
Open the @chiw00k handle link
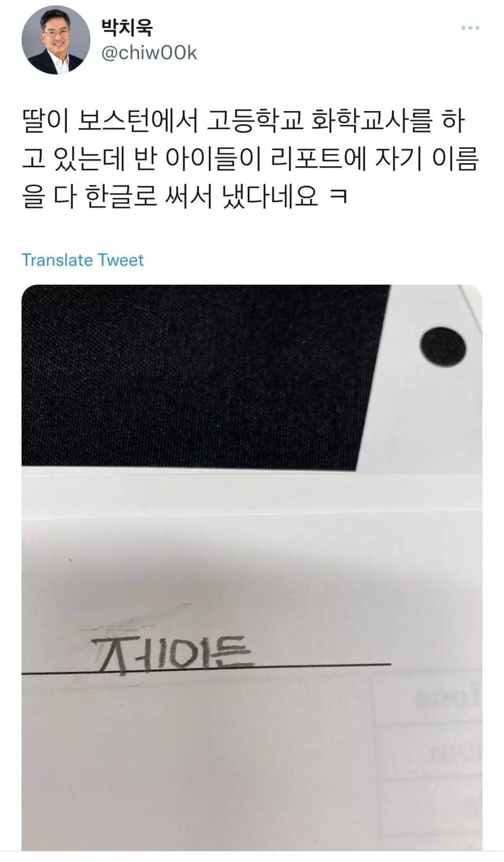149,53
